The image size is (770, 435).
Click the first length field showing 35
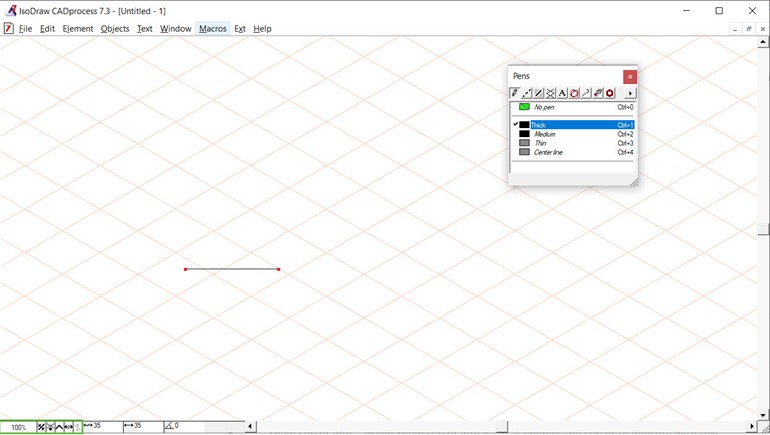pyautogui.click(x=103, y=426)
